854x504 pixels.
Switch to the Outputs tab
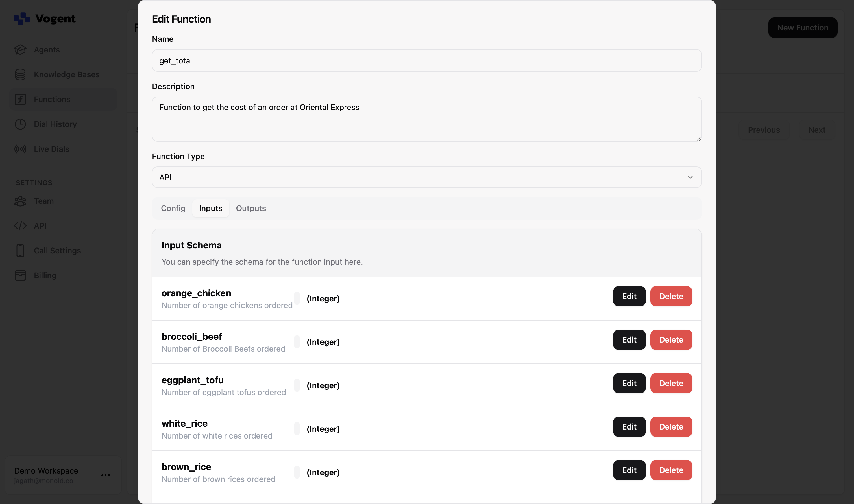[251, 208]
